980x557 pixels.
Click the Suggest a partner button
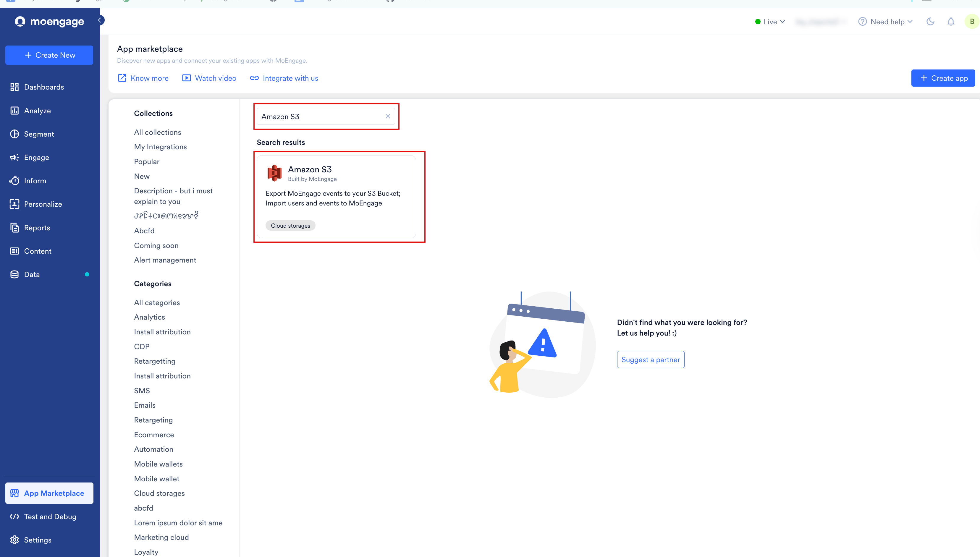650,359
